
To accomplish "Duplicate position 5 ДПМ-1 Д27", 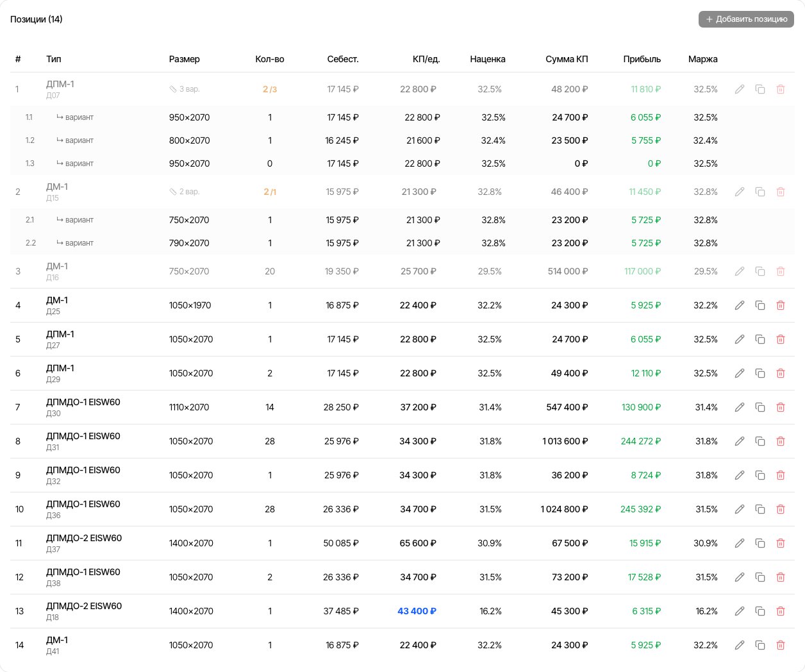I will [760, 339].
